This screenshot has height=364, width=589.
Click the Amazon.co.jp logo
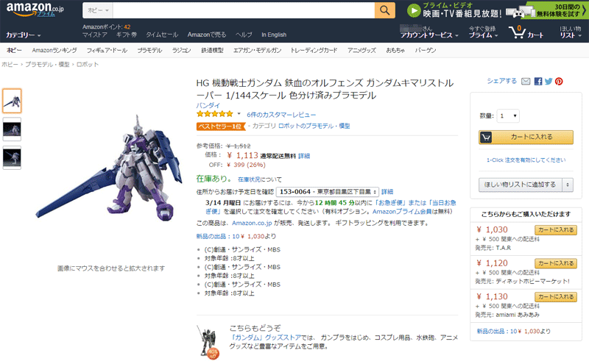click(x=35, y=10)
